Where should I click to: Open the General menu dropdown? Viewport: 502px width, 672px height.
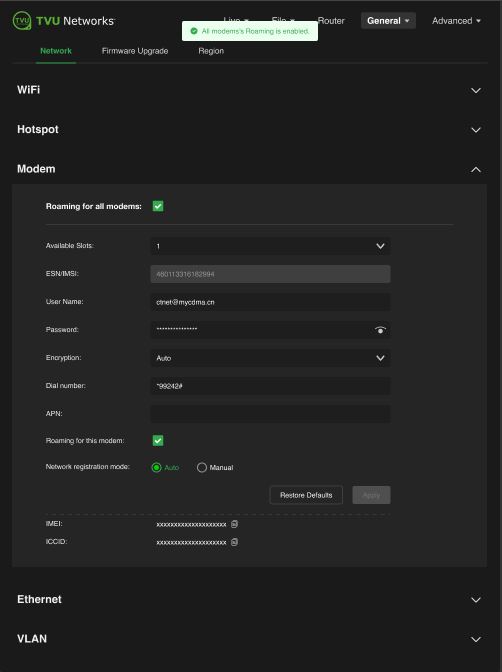point(388,21)
